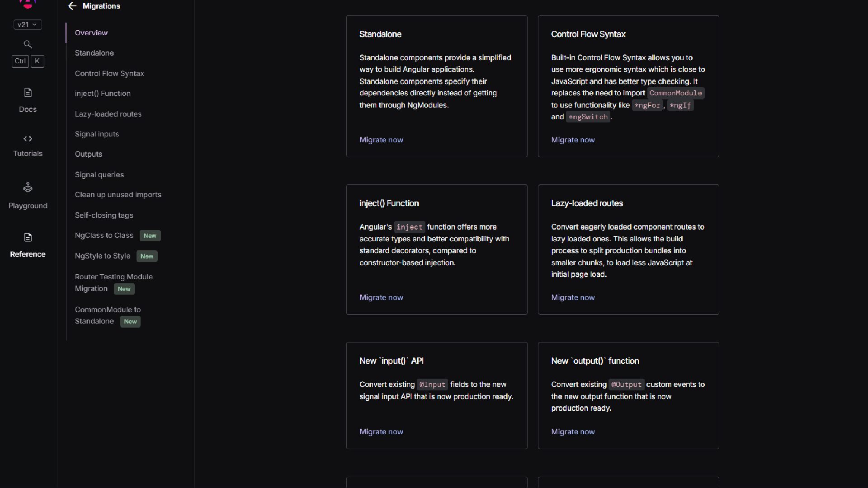This screenshot has height=488, width=868.
Task: Click the back arrow beside Migrations
Action: pos(72,6)
